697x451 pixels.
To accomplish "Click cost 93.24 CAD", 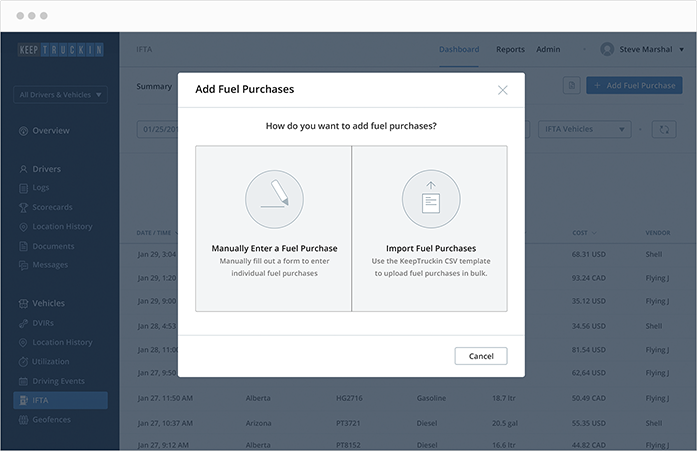I will 589,278.
